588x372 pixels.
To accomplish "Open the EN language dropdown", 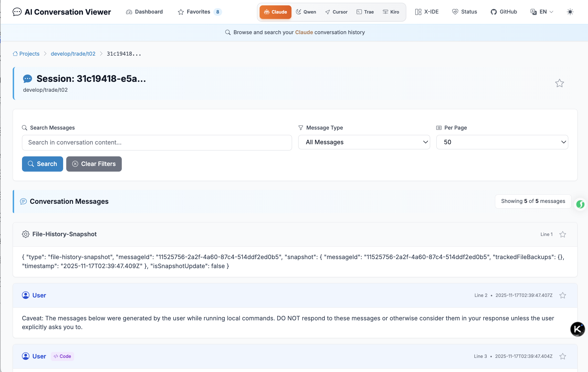I will tap(542, 12).
